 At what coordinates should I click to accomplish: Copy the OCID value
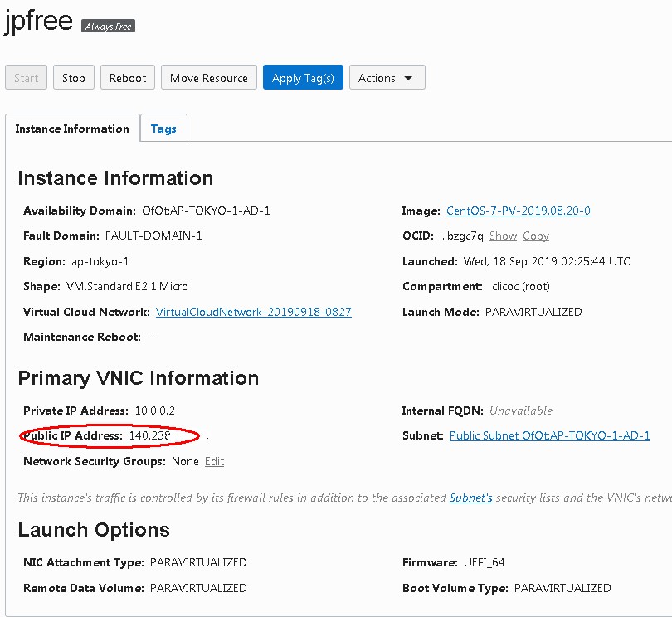(x=536, y=236)
